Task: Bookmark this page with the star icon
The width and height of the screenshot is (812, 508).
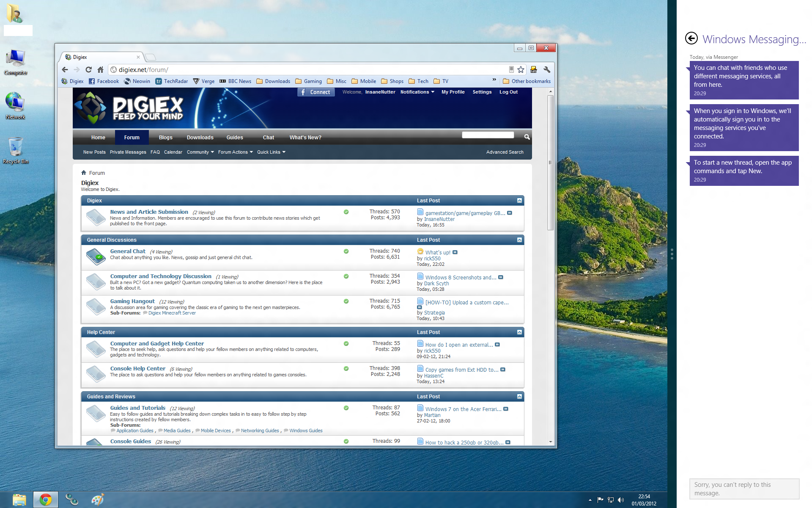Action: [521, 70]
